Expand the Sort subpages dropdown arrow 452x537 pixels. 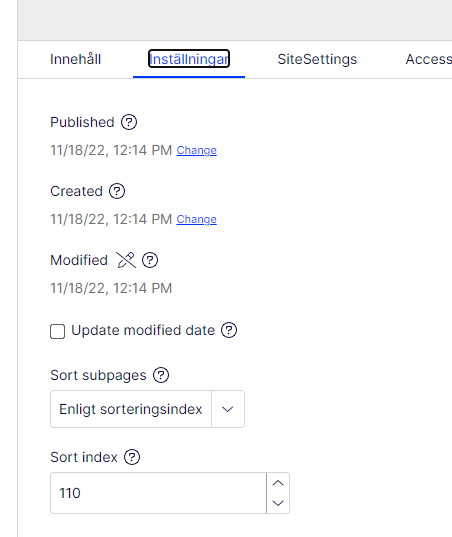pos(228,409)
